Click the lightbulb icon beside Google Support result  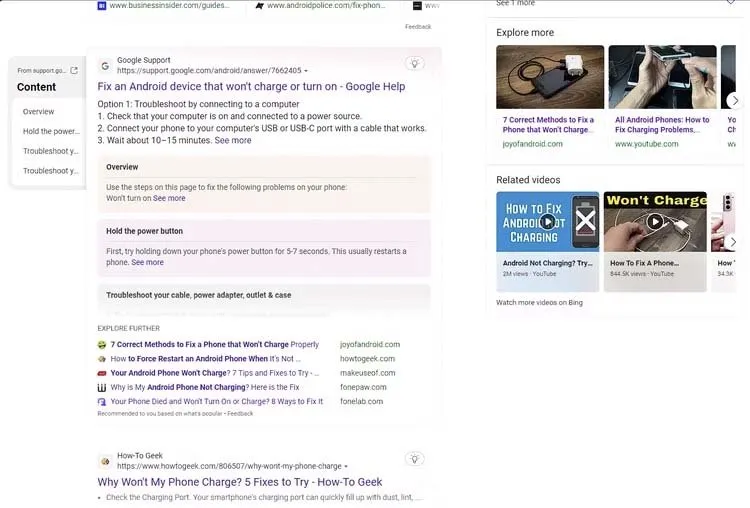pyautogui.click(x=414, y=64)
